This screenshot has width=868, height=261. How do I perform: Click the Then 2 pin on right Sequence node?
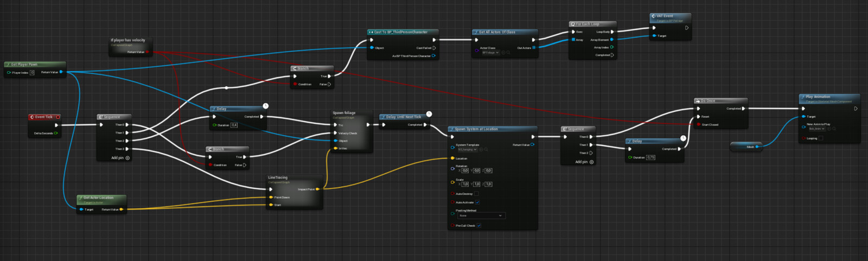pos(591,153)
